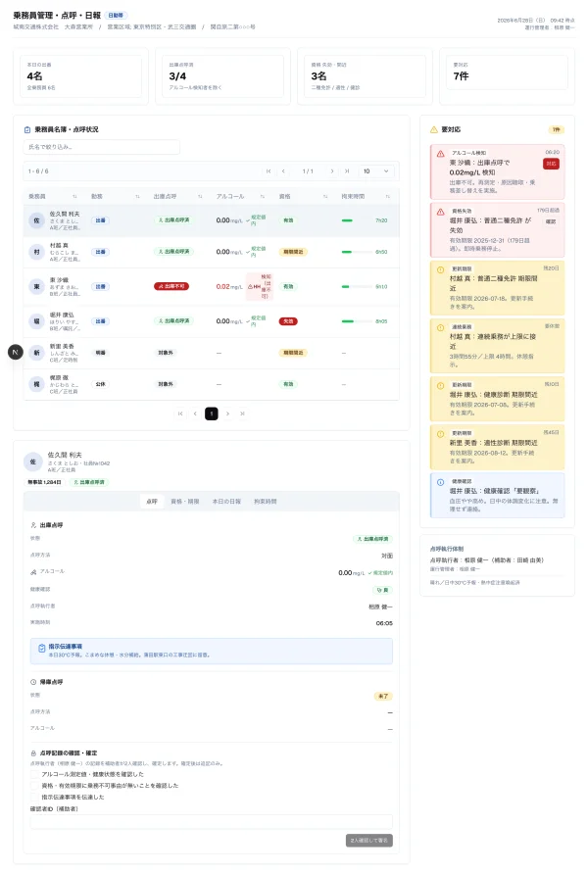Click the 梶 avatar for 梶原 徹
588x874 pixels.
37,384
